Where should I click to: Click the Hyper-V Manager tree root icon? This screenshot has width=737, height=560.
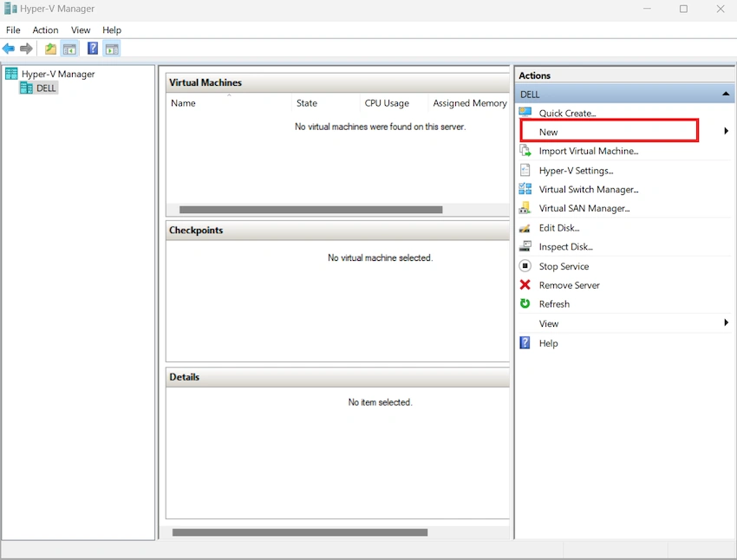click(x=11, y=74)
